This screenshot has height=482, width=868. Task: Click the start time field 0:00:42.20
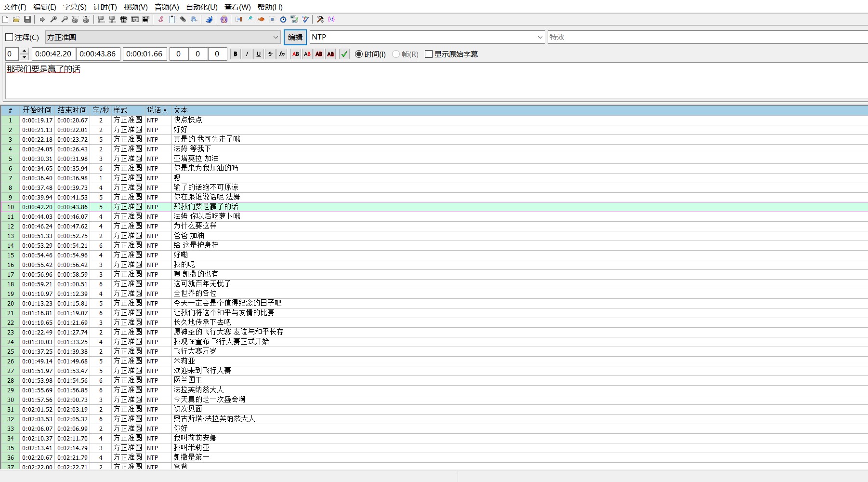click(x=53, y=54)
